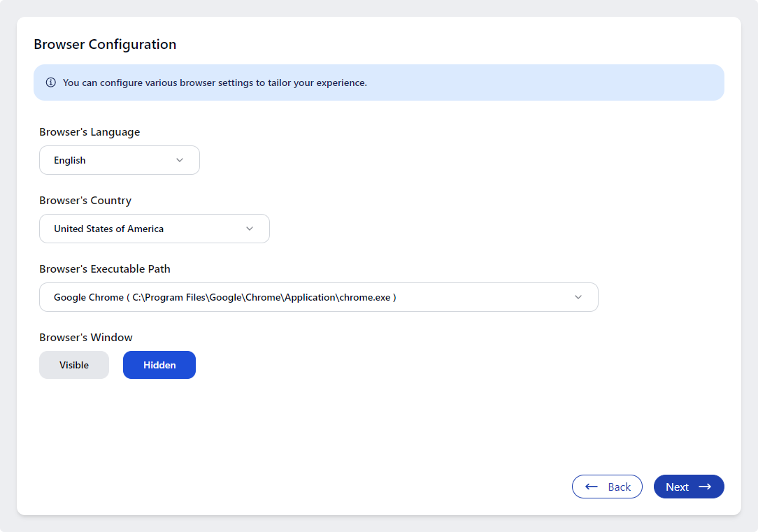Click the Browser's Language label
758x532 pixels.
click(90, 132)
